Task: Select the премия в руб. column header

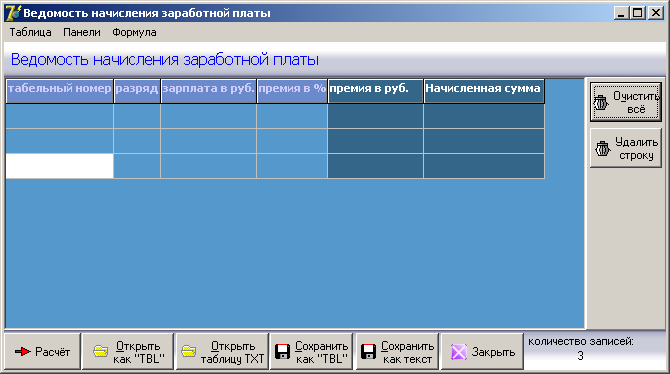Action: (x=375, y=91)
